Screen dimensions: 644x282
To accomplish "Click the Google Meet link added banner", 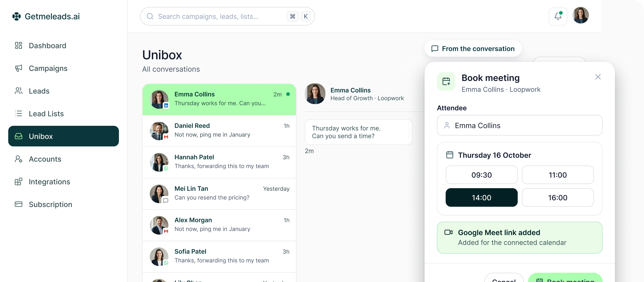I will (520, 238).
